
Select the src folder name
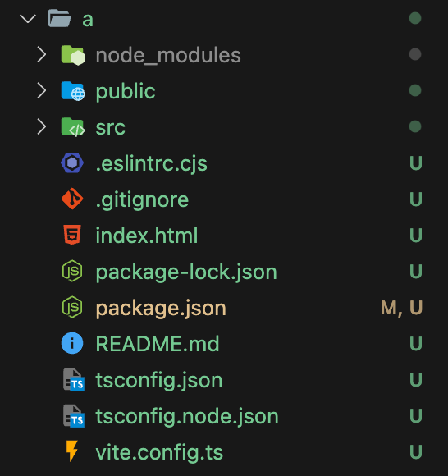click(110, 128)
